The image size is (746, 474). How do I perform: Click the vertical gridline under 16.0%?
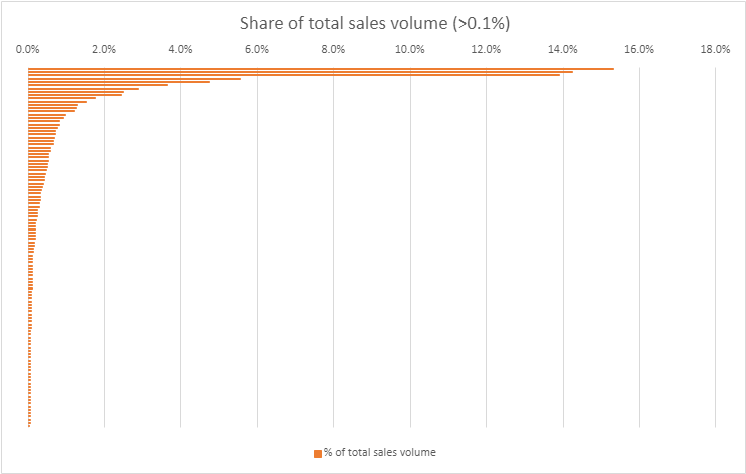click(x=639, y=250)
